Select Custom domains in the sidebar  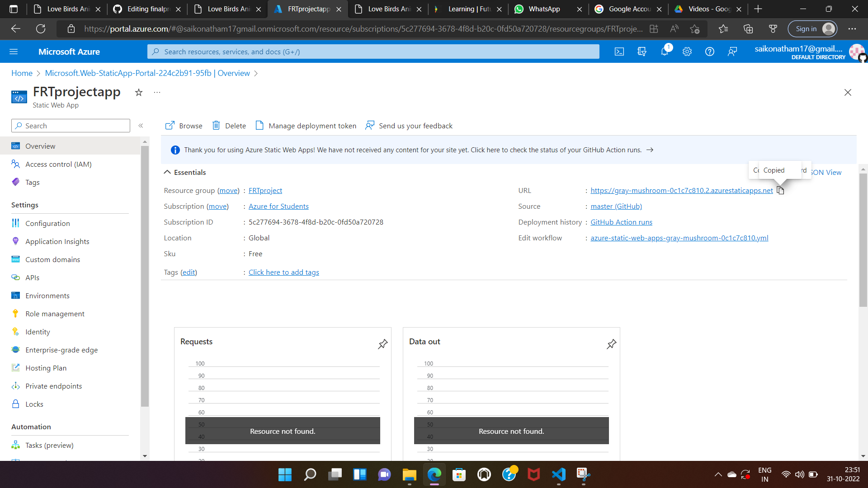[x=52, y=259]
